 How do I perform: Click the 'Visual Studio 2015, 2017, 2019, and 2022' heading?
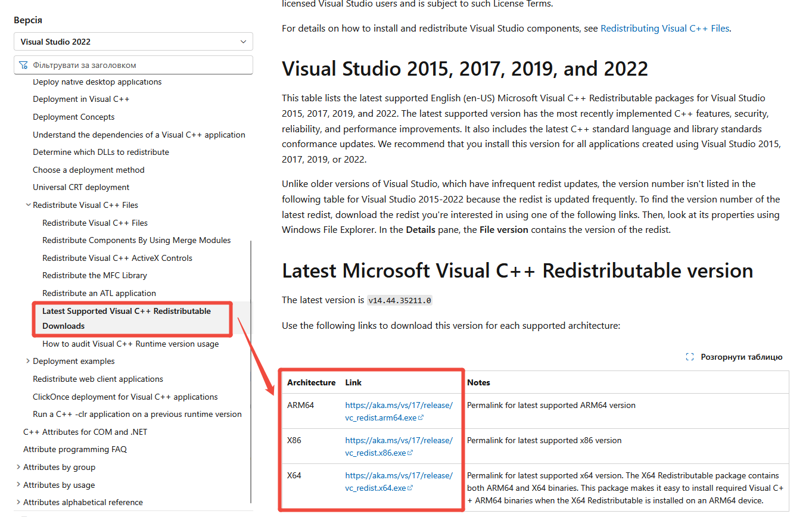point(465,69)
